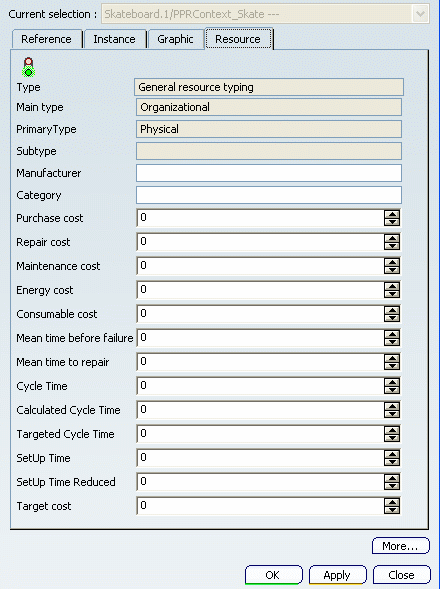Decrease Repair cost with down arrow
This screenshot has height=589, width=440.
click(392, 246)
